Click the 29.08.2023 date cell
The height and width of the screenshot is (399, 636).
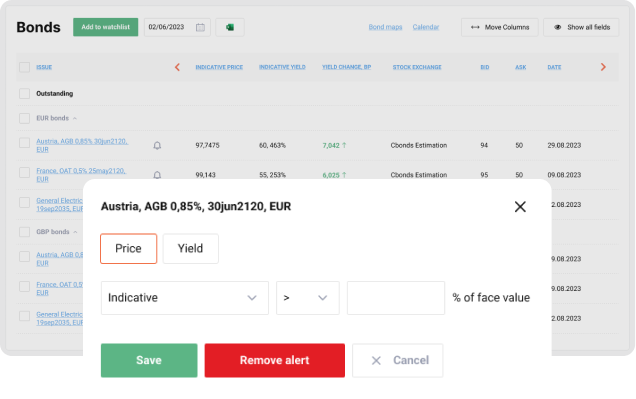click(x=564, y=145)
